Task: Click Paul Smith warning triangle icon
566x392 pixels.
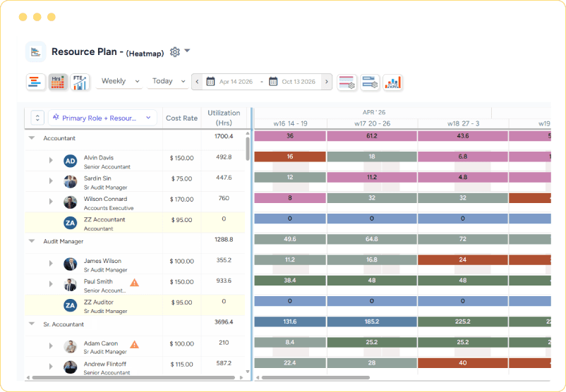Action: pos(135,283)
